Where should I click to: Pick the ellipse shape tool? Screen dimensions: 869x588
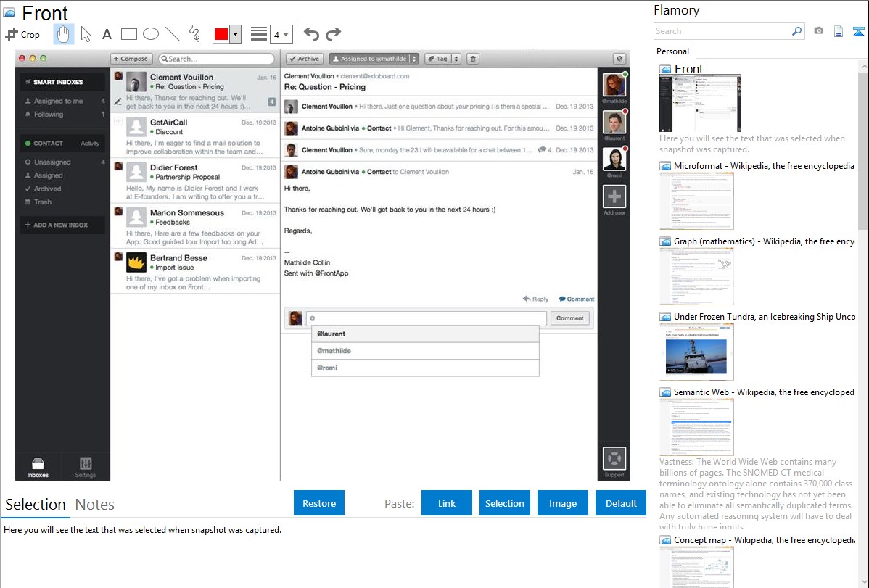click(151, 34)
